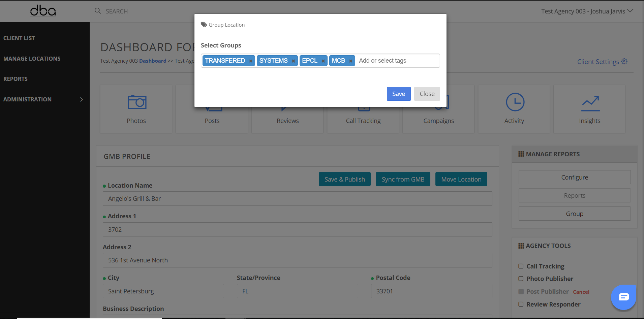644x319 pixels.
Task: Tick the Photo Publisher checkbox
Action: tap(521, 279)
